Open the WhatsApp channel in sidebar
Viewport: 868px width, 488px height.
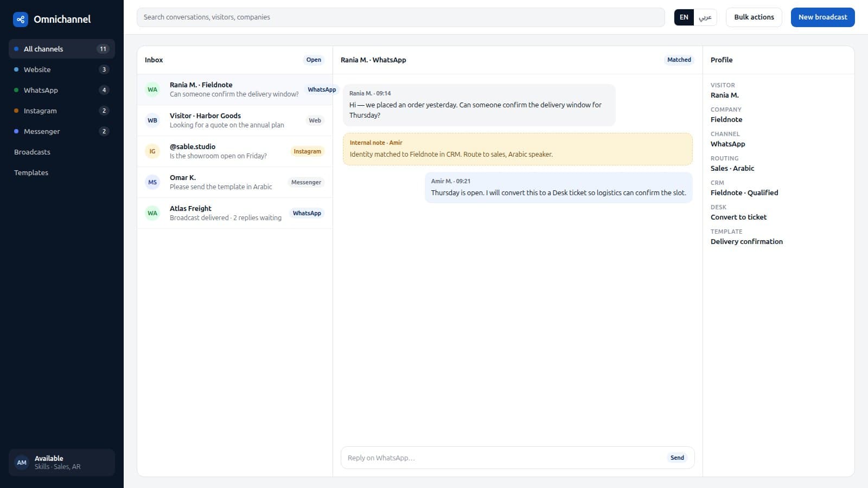pos(62,90)
